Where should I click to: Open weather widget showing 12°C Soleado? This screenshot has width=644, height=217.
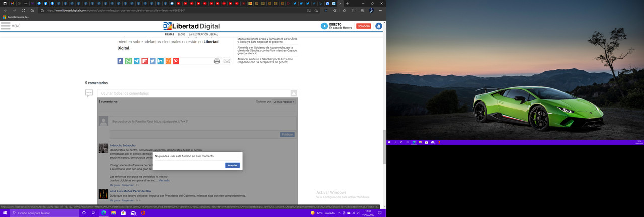pyautogui.click(x=322, y=213)
